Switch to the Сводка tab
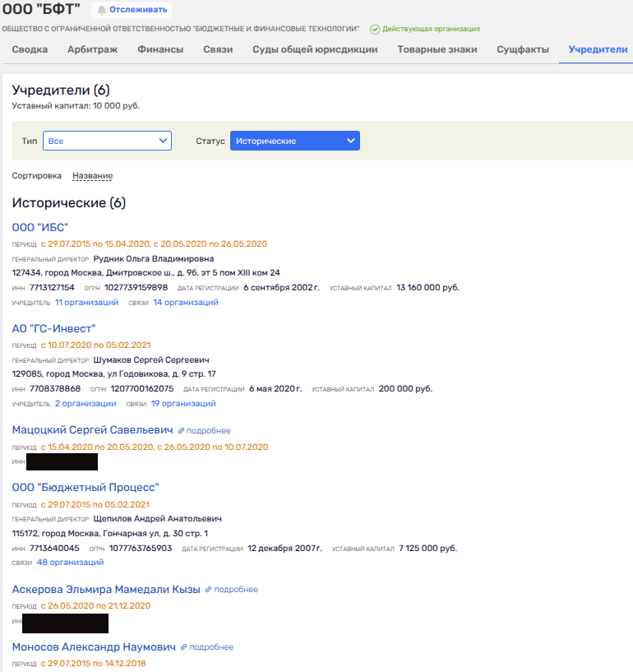Viewport: 633px width, 672px height. tap(30, 49)
